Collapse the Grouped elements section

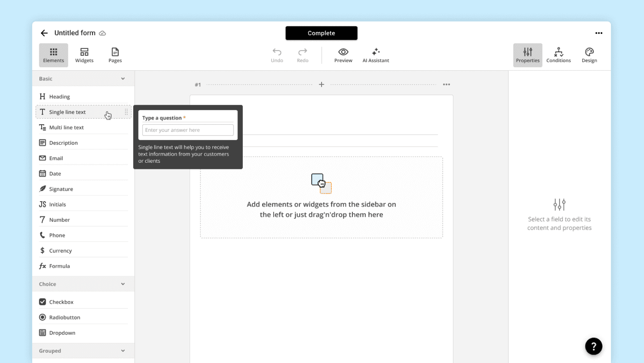point(123,351)
